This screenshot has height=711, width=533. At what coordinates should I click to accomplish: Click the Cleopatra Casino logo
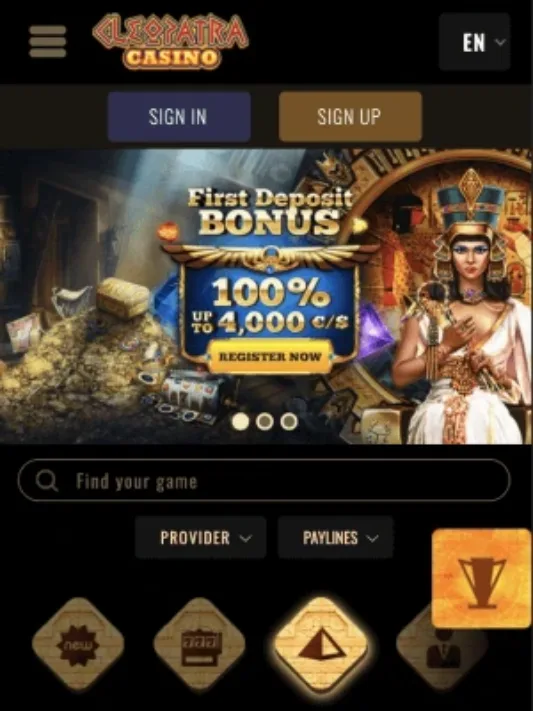click(x=171, y=42)
